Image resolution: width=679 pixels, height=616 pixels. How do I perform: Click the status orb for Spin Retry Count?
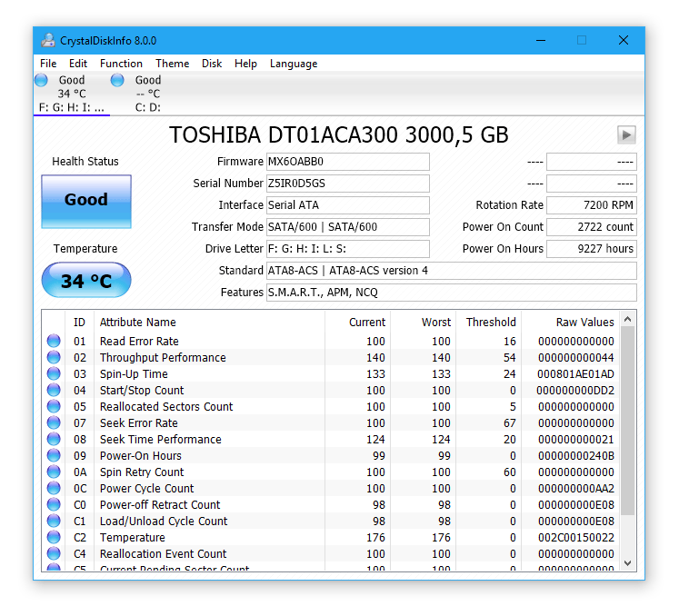pos(54,472)
